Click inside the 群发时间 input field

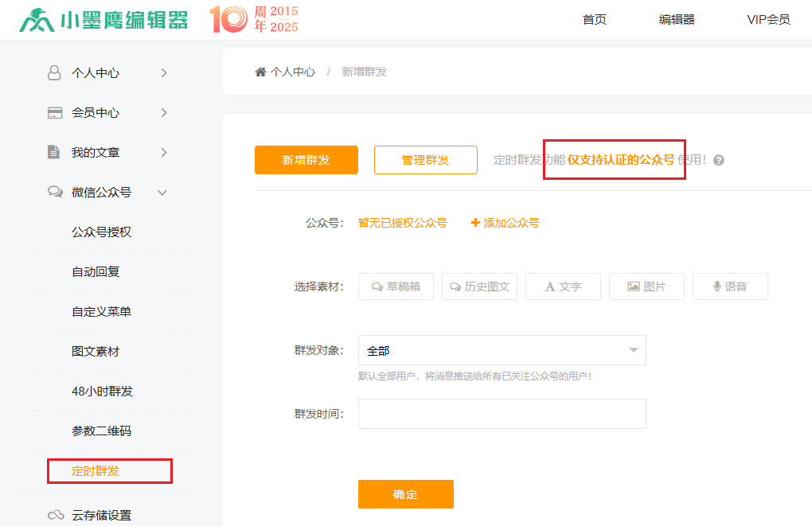tap(502, 413)
